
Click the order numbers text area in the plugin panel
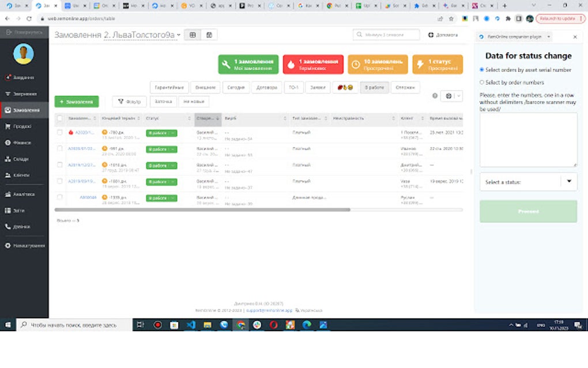(x=528, y=138)
